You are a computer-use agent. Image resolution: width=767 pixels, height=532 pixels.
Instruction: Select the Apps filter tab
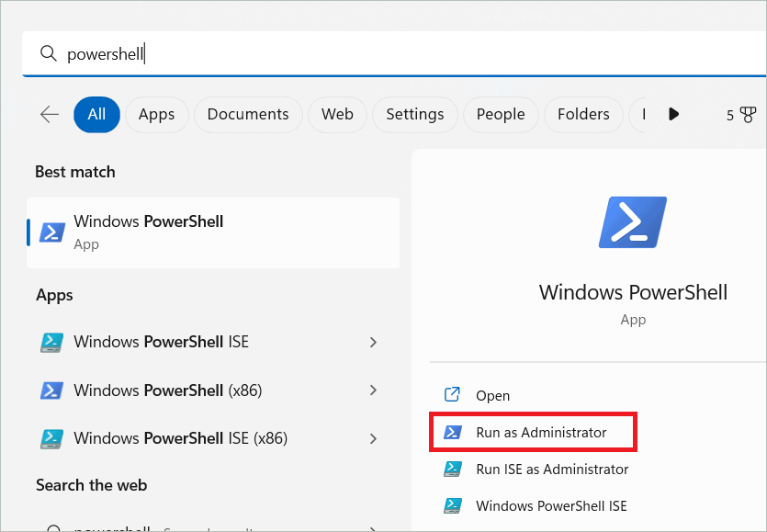(156, 115)
